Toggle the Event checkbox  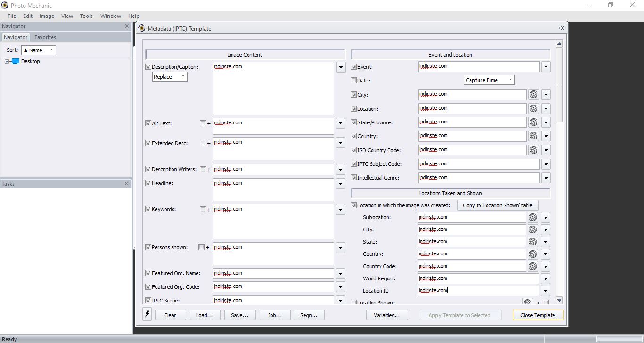(354, 67)
